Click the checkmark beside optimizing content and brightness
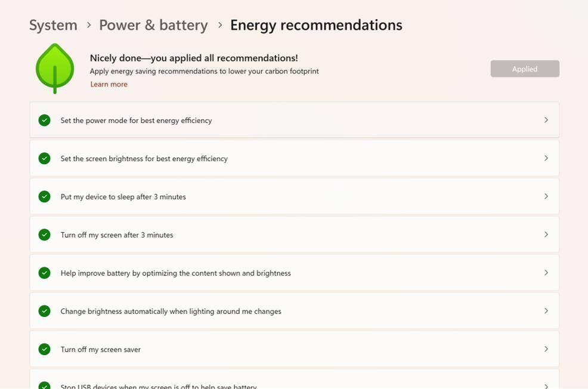 pyautogui.click(x=44, y=273)
